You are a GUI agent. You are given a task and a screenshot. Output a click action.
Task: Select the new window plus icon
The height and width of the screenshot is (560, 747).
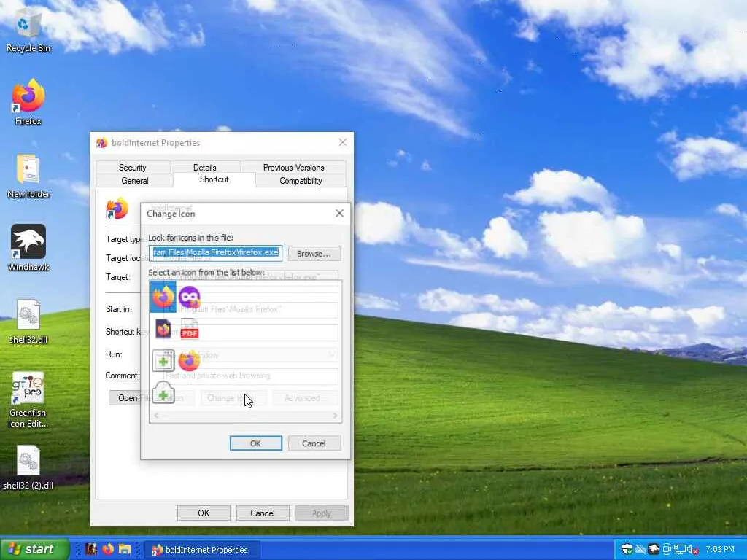point(163,360)
